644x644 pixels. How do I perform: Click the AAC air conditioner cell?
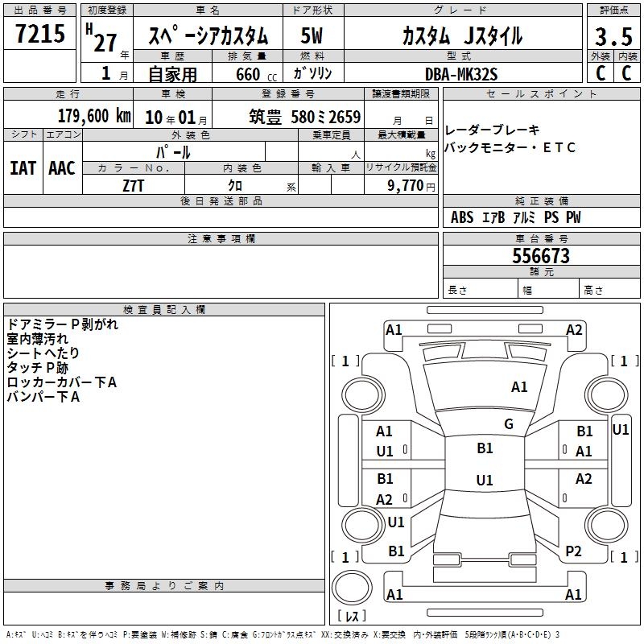pyautogui.click(x=62, y=167)
